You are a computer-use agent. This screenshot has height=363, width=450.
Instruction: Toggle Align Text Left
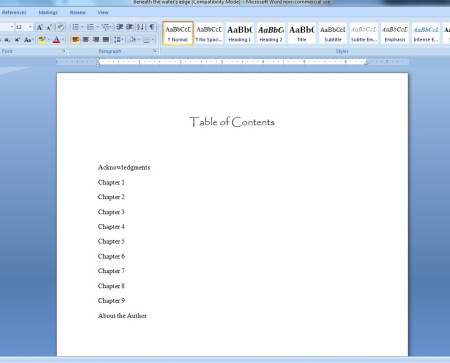75,40
